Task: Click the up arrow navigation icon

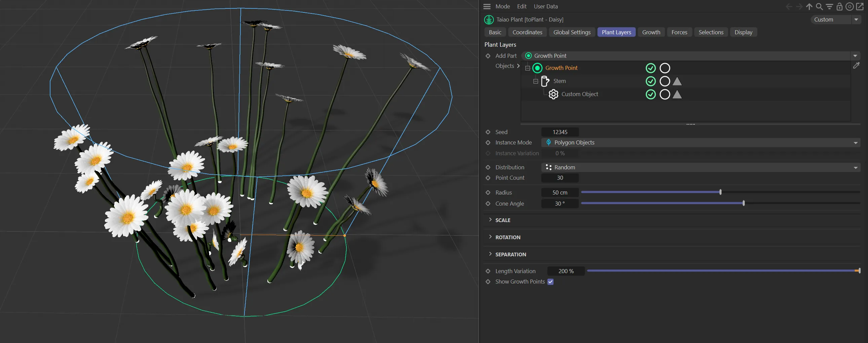Action: pos(809,6)
